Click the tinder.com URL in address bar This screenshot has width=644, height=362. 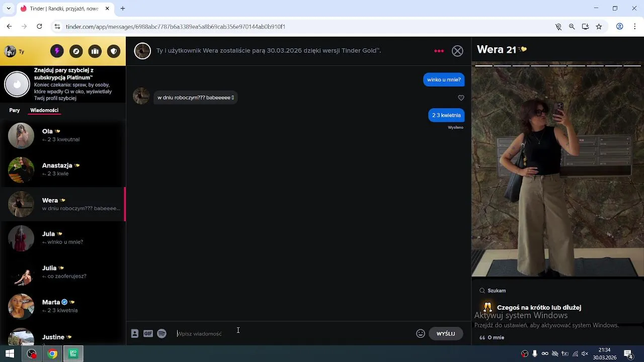coord(176,27)
